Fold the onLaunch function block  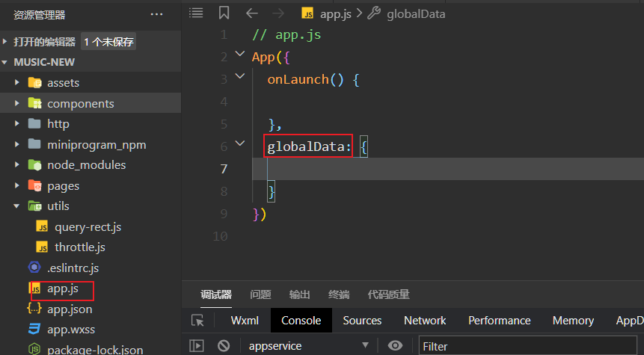(x=239, y=76)
